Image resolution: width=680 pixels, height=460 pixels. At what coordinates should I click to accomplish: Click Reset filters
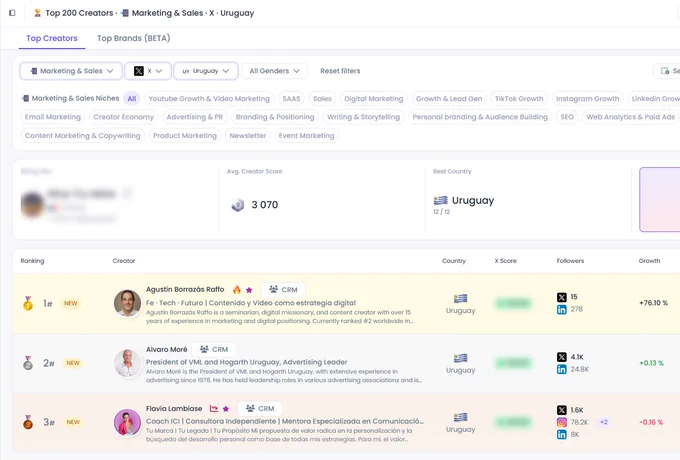click(x=340, y=71)
